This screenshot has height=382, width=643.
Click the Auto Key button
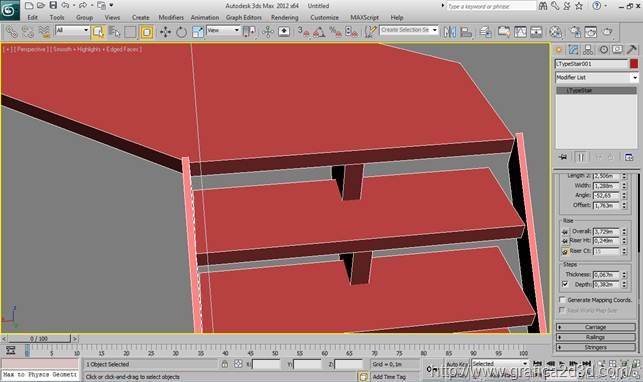(x=457, y=364)
